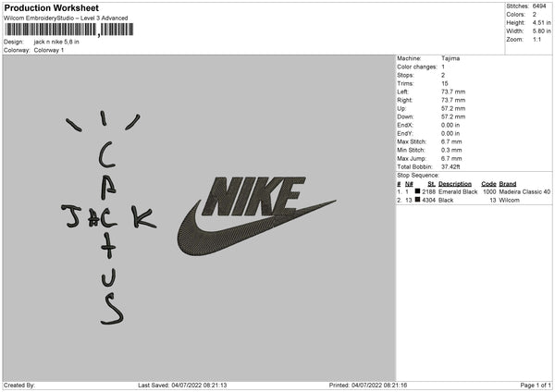The width and height of the screenshot is (555, 392).
Task: Click the 'Wilcom' brand entry
Action: (x=510, y=201)
